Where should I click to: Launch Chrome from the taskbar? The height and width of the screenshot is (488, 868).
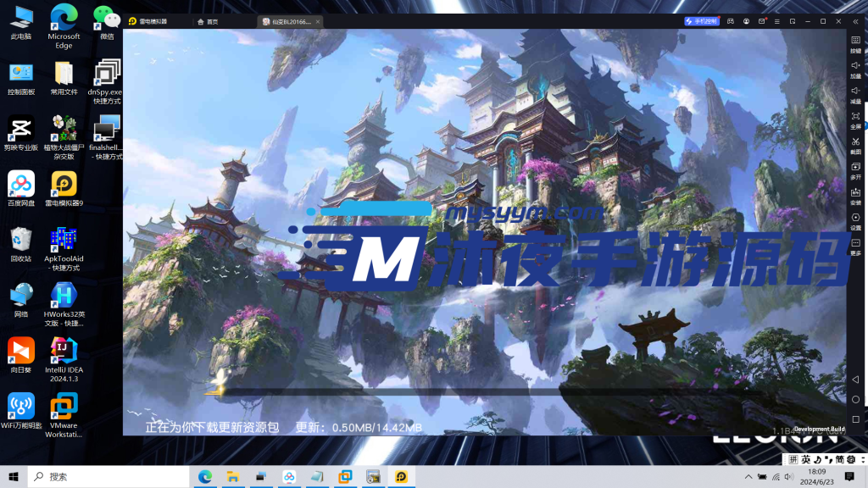[204, 477]
